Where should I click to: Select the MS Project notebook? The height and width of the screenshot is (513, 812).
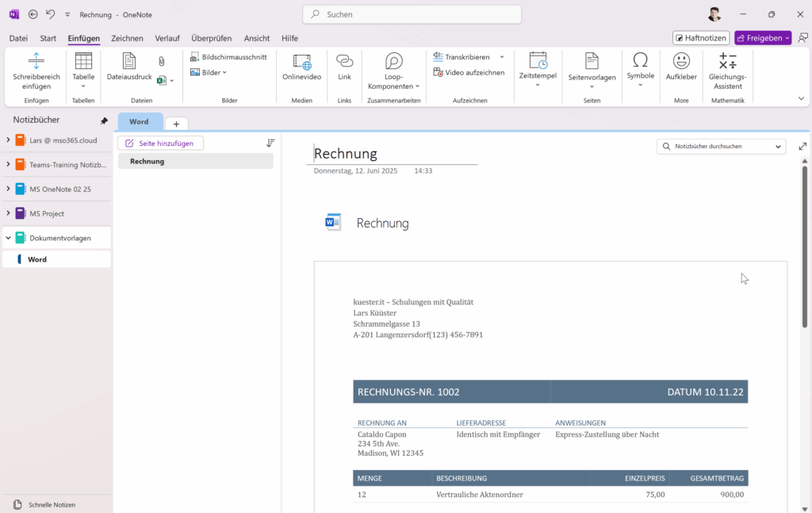coord(57,213)
